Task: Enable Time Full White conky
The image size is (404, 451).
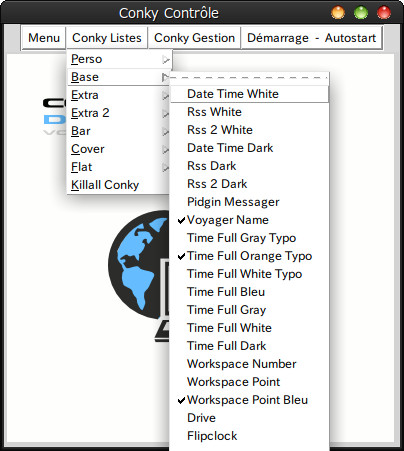Action: (249, 328)
